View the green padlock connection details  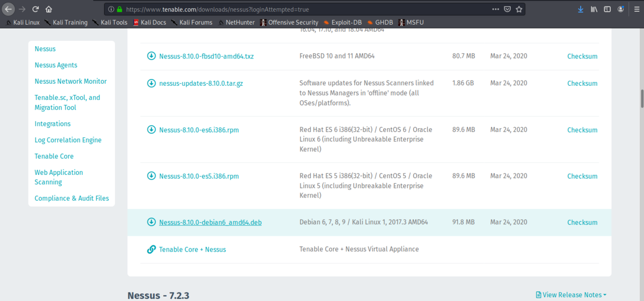pyautogui.click(x=119, y=9)
